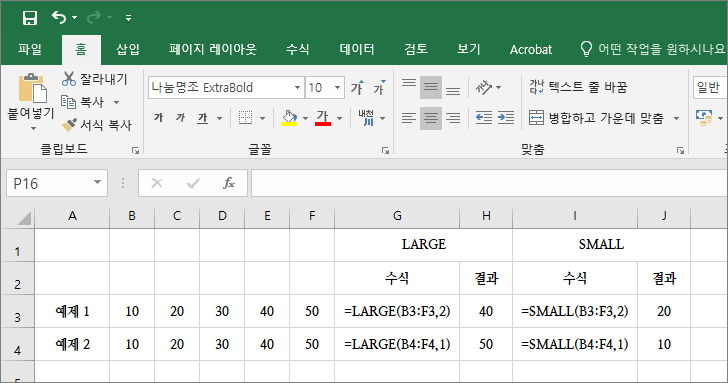Open the font name dropdown 나눔명조 ExtraBold
This screenshot has height=383, width=728.
(297, 87)
